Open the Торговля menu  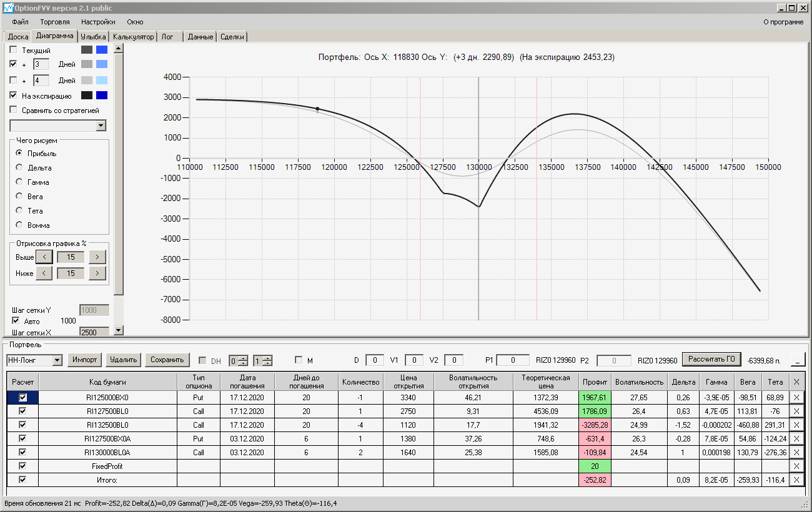pos(55,22)
